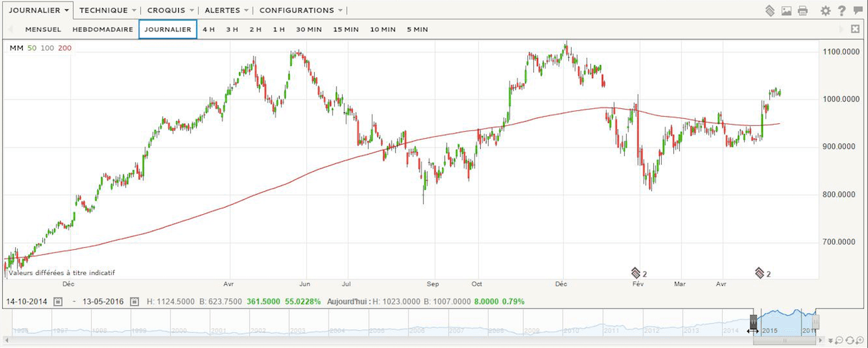868x348 pixels.
Task: Reset the zoom with the refresh icon
Action: [849, 339]
